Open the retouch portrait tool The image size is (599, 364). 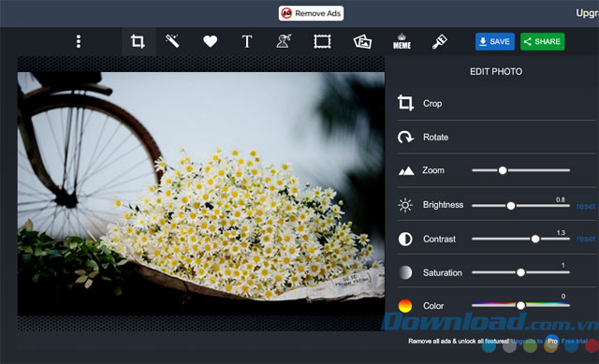(284, 41)
